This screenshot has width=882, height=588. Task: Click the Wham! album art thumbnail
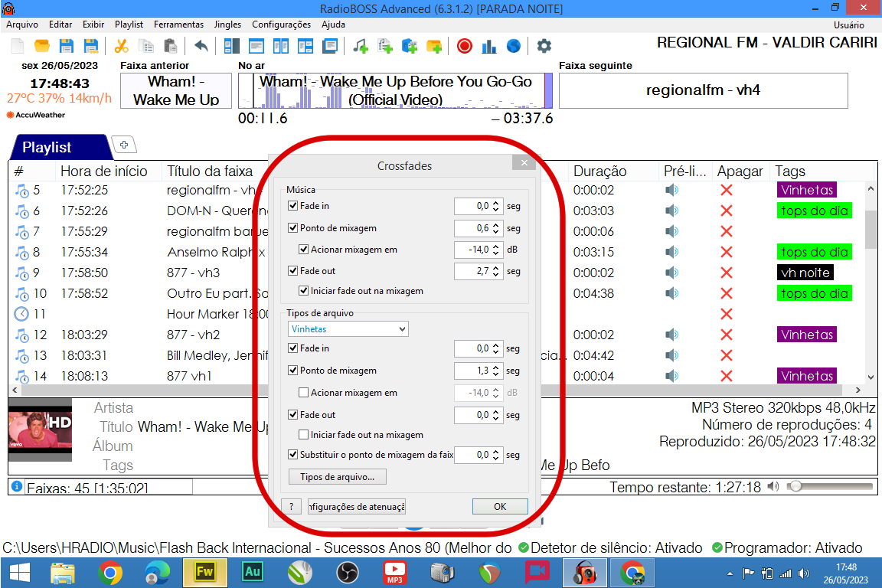tap(40, 430)
